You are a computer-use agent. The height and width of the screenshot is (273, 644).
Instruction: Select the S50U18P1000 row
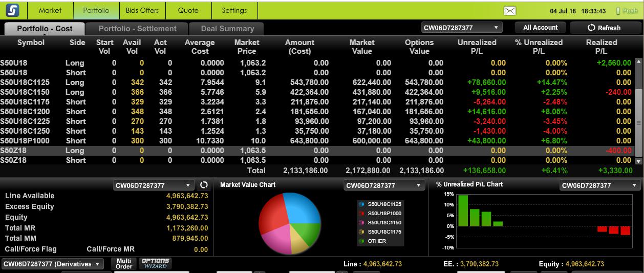point(317,141)
